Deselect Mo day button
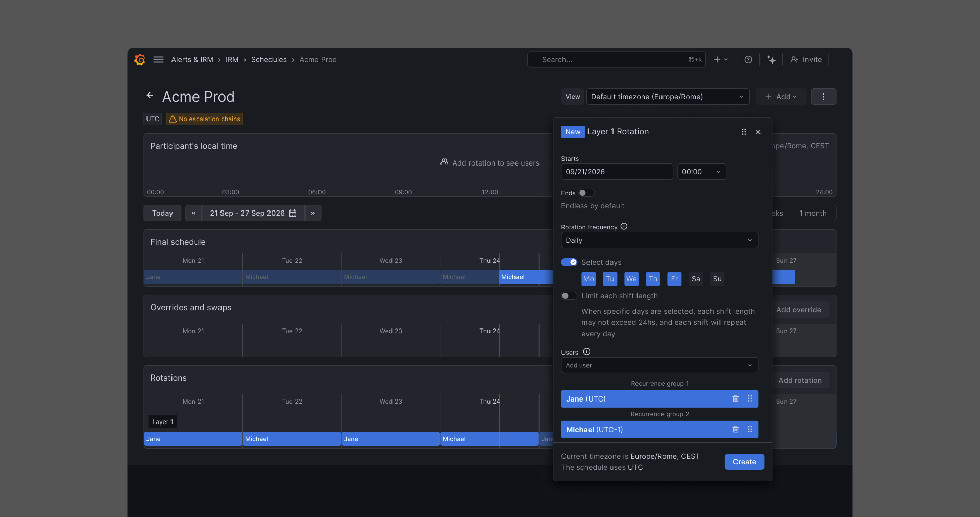 589,279
